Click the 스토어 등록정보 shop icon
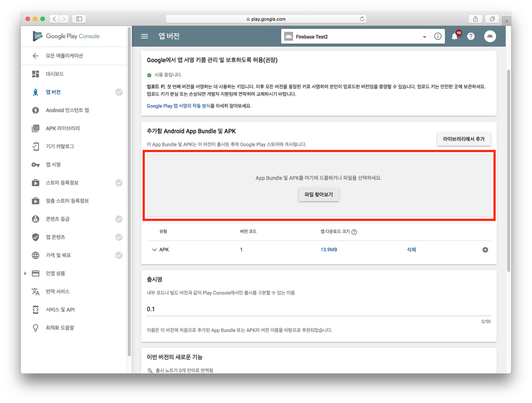Viewport: 532px width, 403px height. tap(36, 183)
